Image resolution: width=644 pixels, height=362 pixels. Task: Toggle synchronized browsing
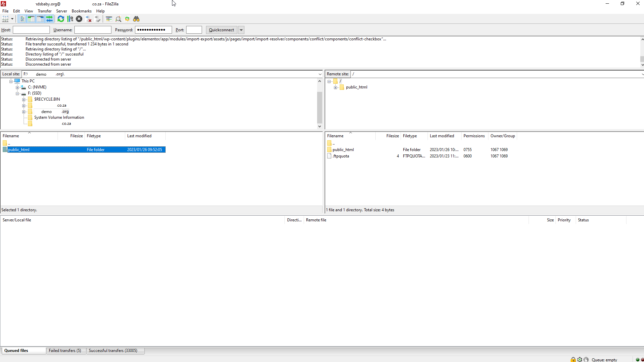click(127, 19)
